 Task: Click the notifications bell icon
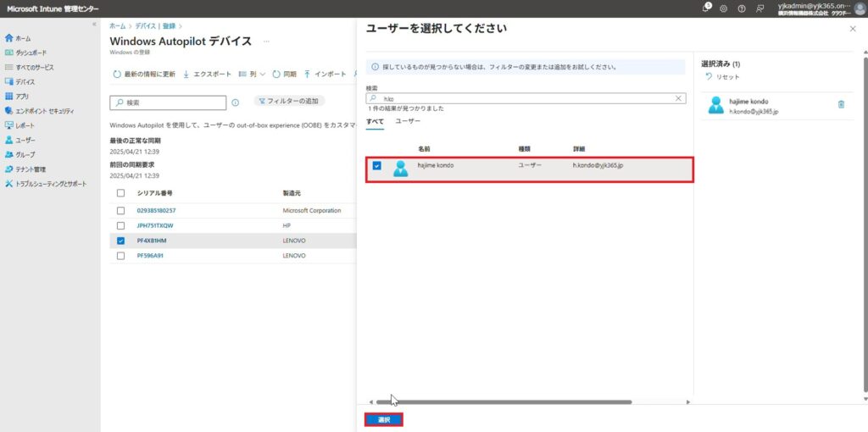pos(706,8)
